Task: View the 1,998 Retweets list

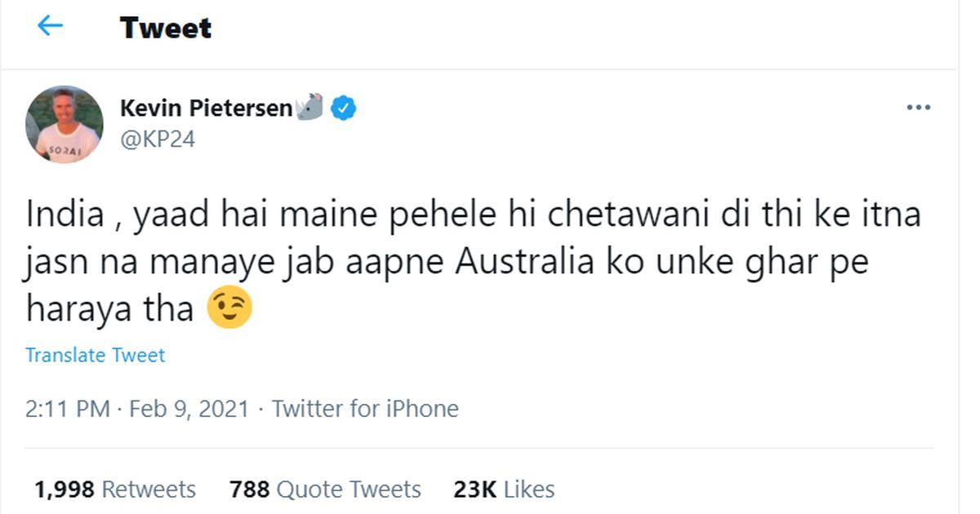Action: tap(115, 490)
